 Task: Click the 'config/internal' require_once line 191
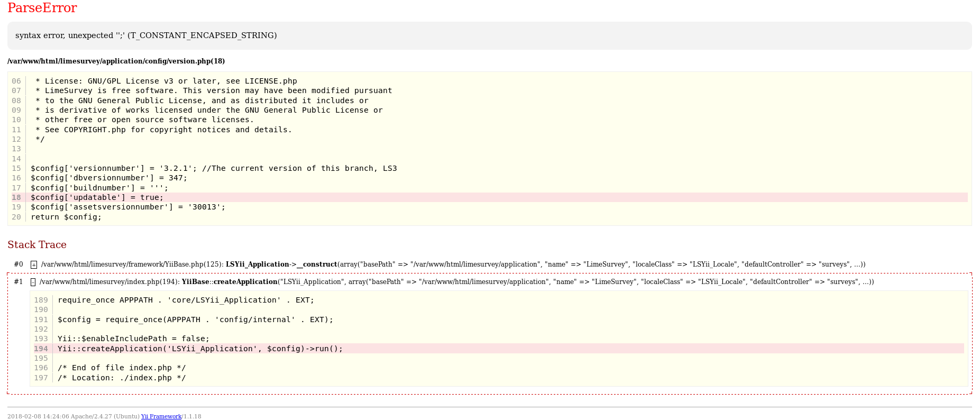(x=195, y=319)
